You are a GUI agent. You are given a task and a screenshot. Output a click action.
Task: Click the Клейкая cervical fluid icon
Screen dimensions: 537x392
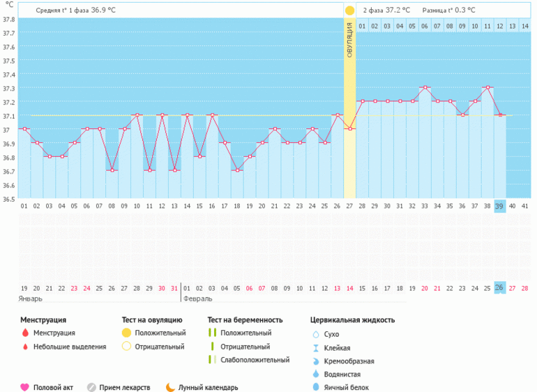[x=316, y=348]
